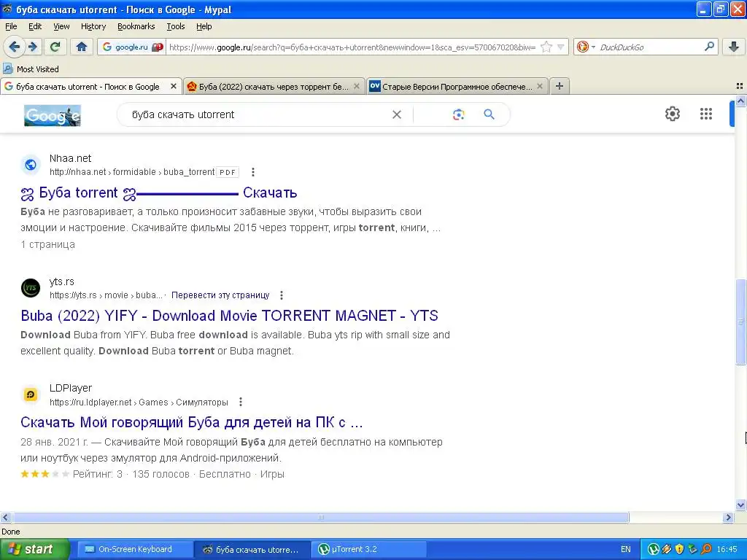Open Google settings gear icon
Screen dimensions: 747x560
pyautogui.click(x=672, y=114)
